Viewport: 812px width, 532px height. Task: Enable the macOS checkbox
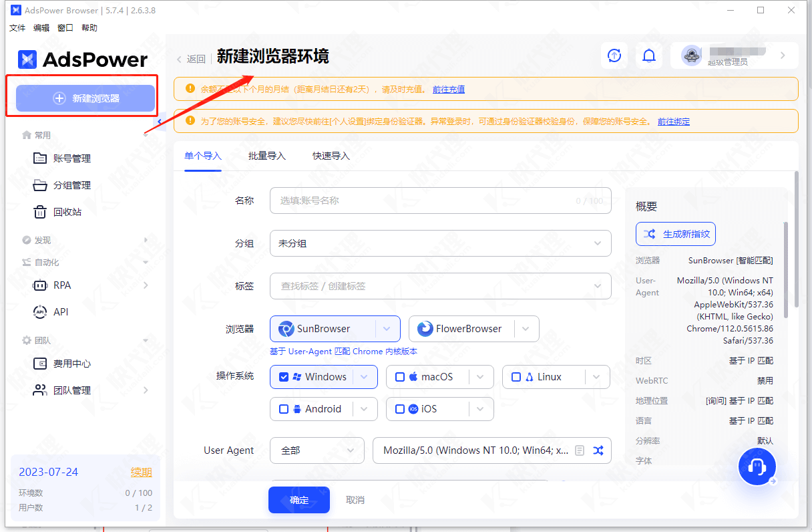click(400, 377)
